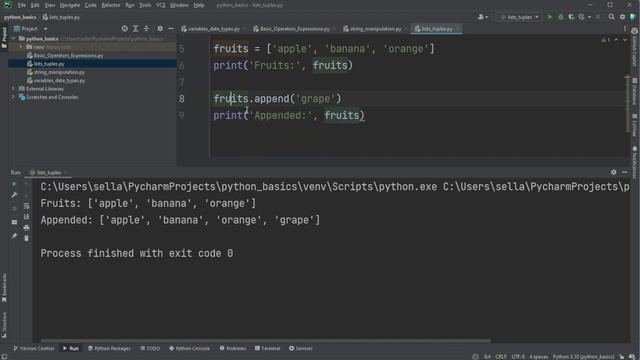Open the Services tool window button
Viewport: 640px width, 360px height.
point(301,348)
